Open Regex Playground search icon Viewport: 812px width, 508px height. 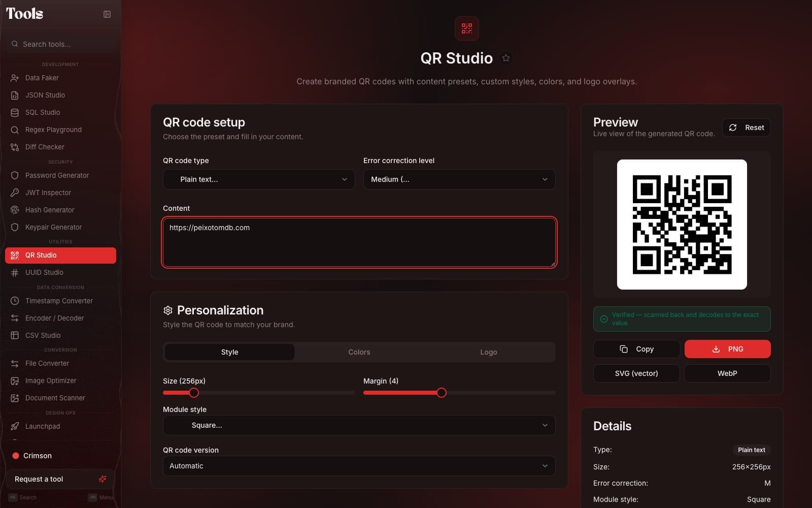coord(15,130)
